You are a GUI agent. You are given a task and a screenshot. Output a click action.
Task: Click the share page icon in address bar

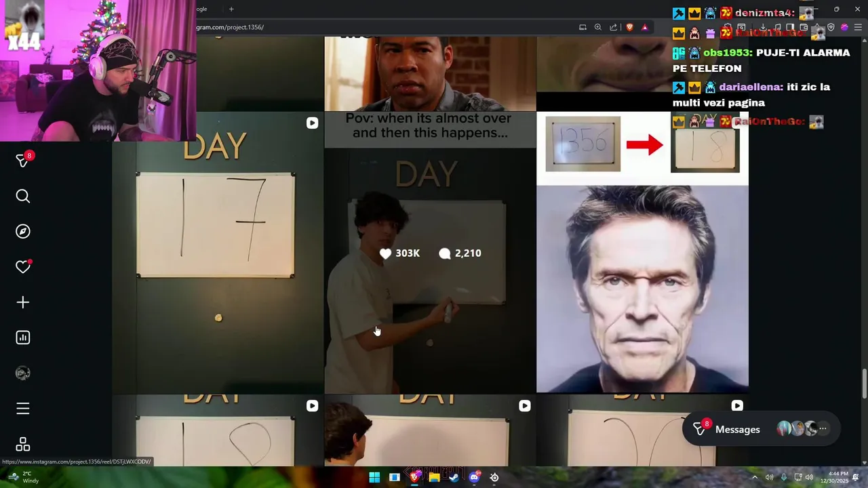coord(614,27)
